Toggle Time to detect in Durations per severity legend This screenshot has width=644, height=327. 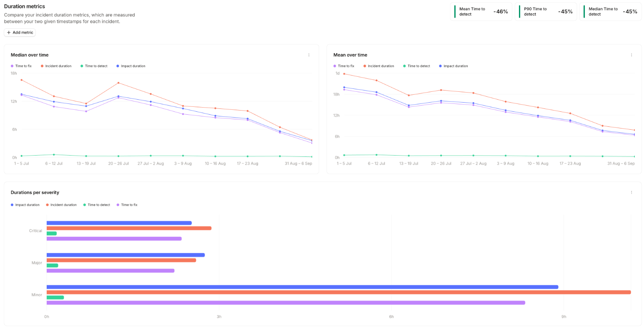click(97, 205)
